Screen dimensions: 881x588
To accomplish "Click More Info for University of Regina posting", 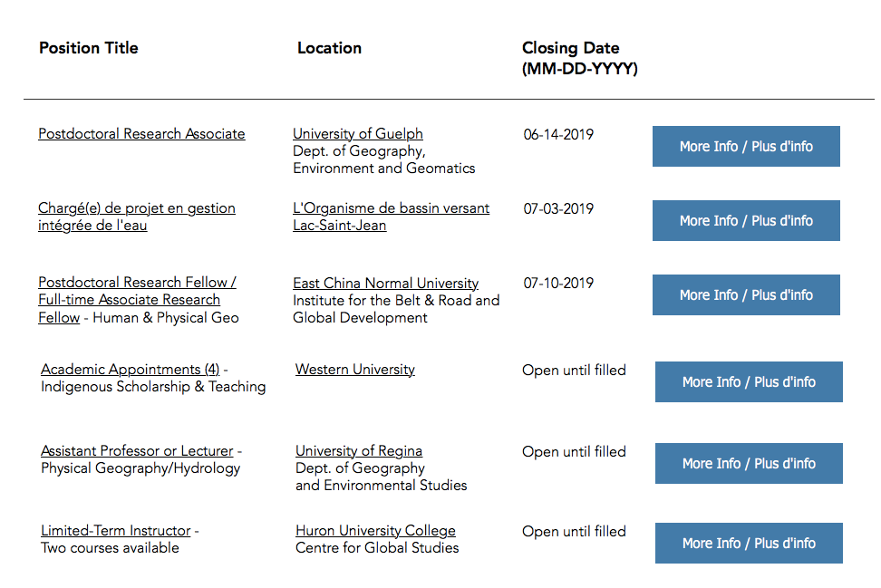I will click(749, 463).
